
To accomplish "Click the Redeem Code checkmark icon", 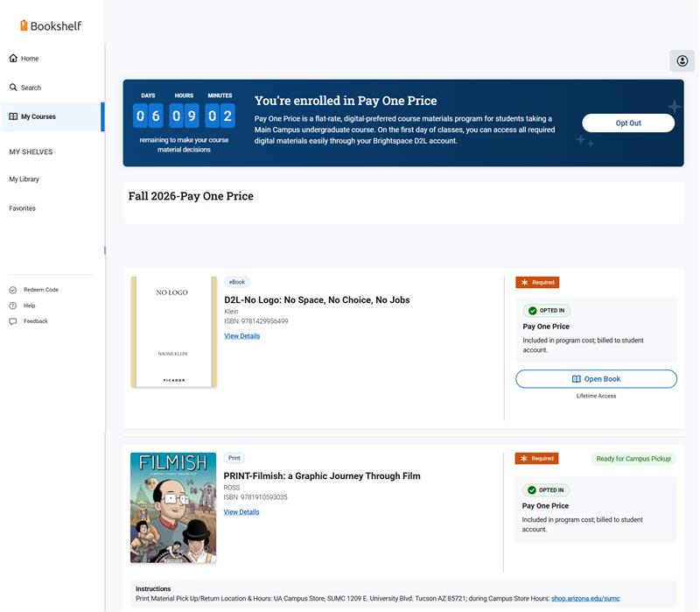I will point(13,290).
